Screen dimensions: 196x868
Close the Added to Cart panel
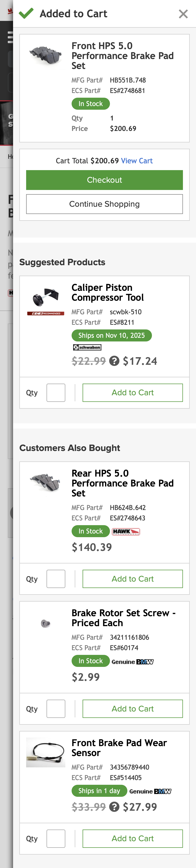pos(183,14)
